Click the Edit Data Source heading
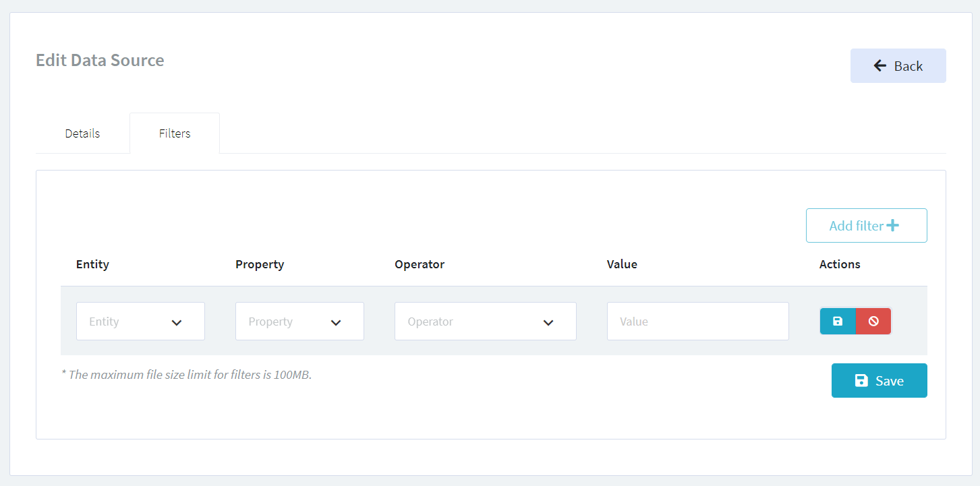 pos(100,60)
